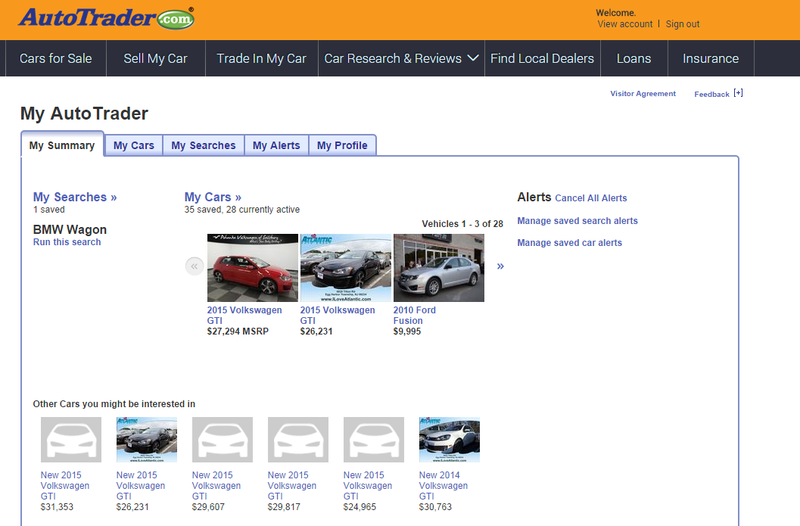Select the My Summary tab
800x526 pixels.
62,145
